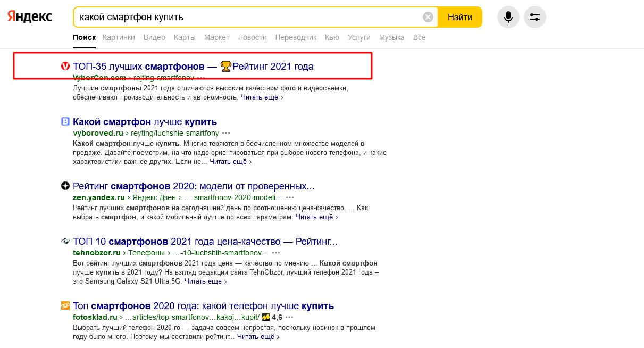Click the yellow Найти button
The width and height of the screenshot is (644, 348).
(x=459, y=17)
